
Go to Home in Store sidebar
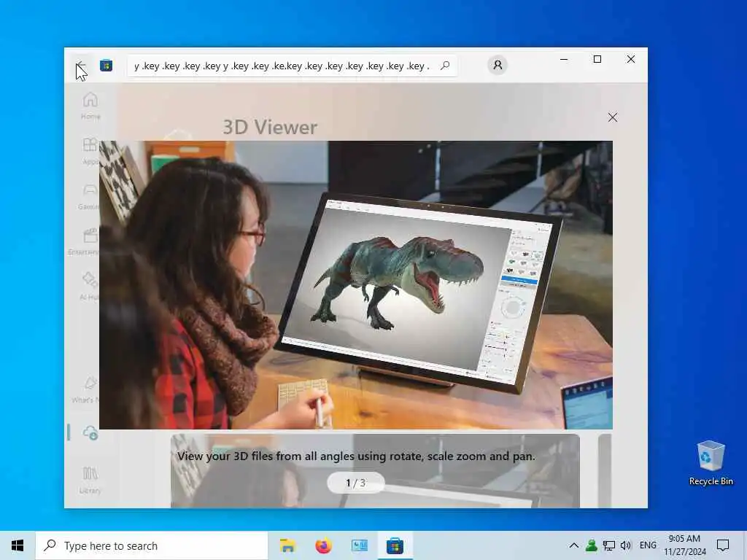[x=90, y=106]
